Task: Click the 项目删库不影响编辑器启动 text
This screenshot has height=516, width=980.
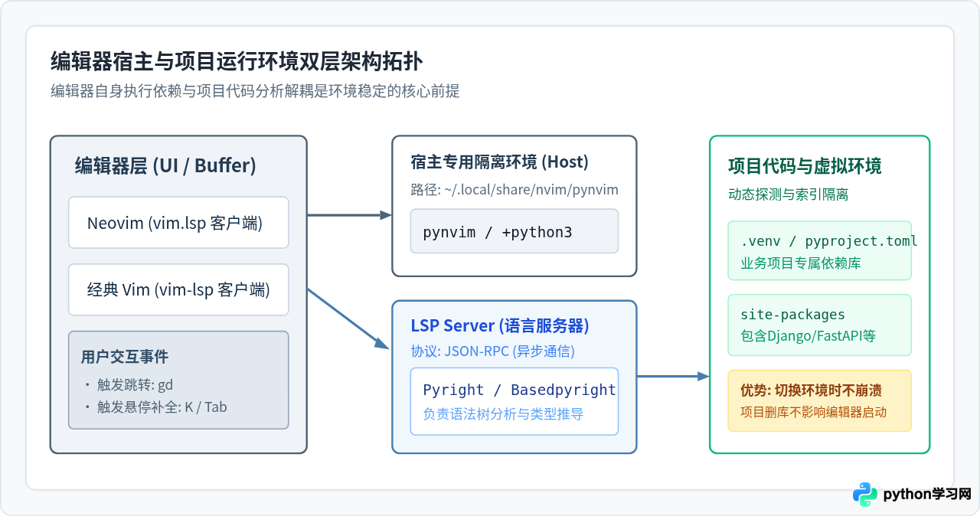Action: point(813,412)
